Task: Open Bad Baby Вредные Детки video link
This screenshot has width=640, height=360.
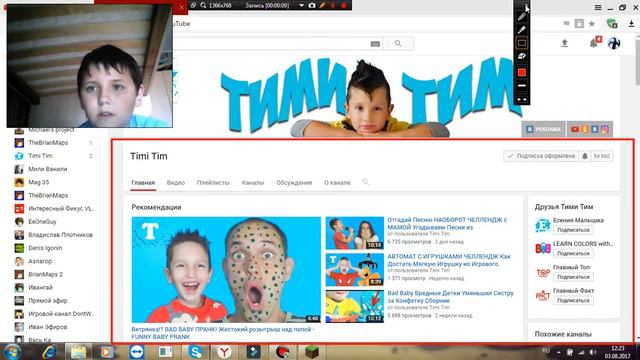Action: click(451, 297)
